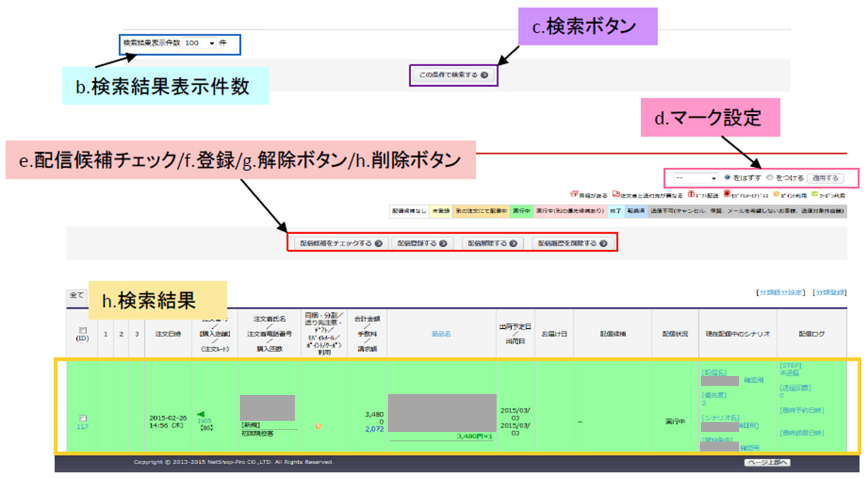Check the select-all checkbox in ID header
This screenshot has height=478, width=868.
coord(83,330)
